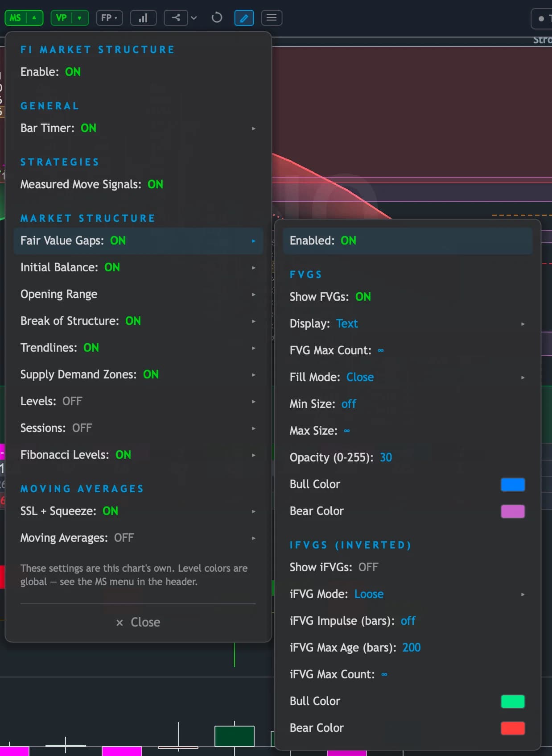The height and width of the screenshot is (756, 552).
Task: Open the purple FVG Bear Color swatch
Action: pos(513,511)
